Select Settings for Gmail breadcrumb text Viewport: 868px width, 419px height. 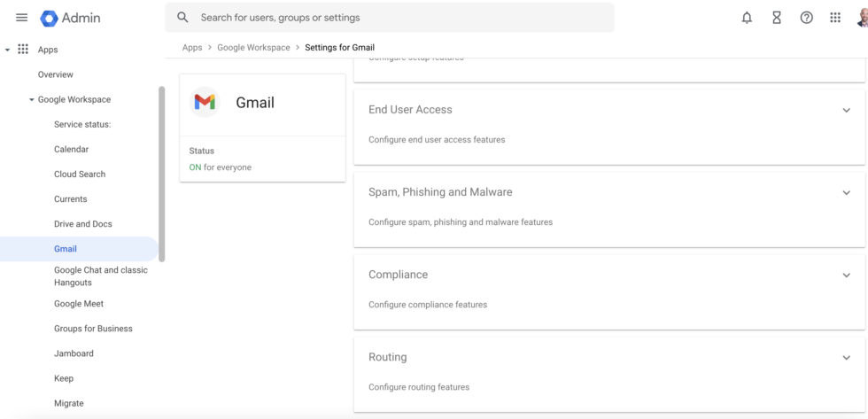(x=340, y=48)
